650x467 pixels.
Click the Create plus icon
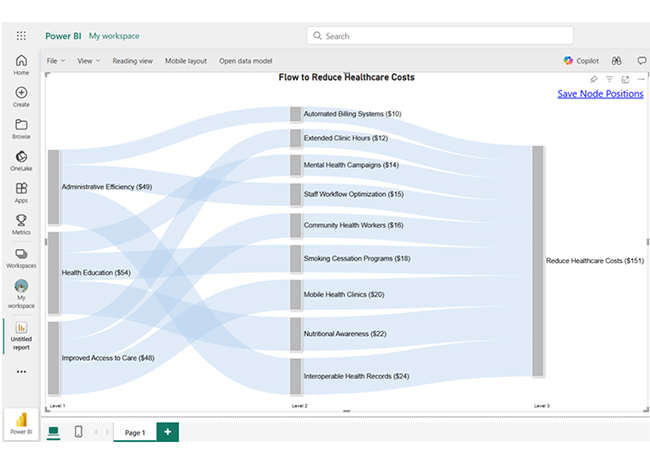(x=21, y=97)
